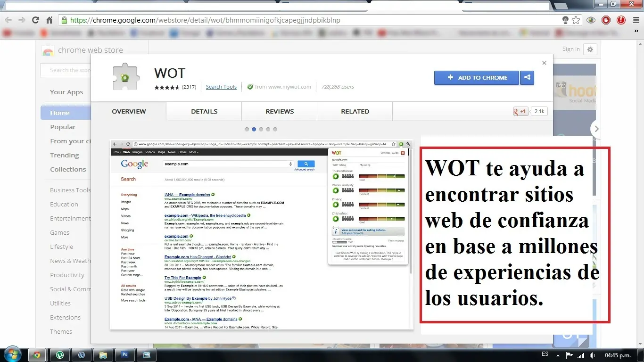Open Windows Explorer from the taskbar
This screenshot has width=644, height=362.
tap(103, 355)
